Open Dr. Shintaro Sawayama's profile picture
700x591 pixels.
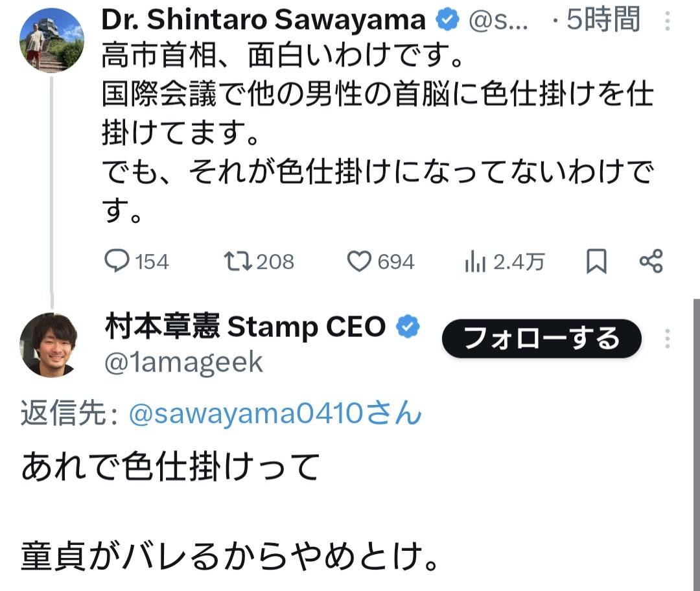click(x=51, y=40)
